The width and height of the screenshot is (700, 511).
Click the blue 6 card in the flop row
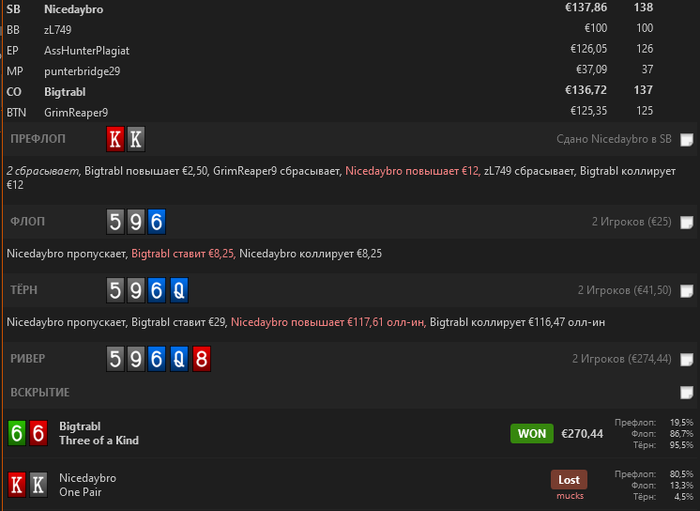pyautogui.click(x=157, y=221)
